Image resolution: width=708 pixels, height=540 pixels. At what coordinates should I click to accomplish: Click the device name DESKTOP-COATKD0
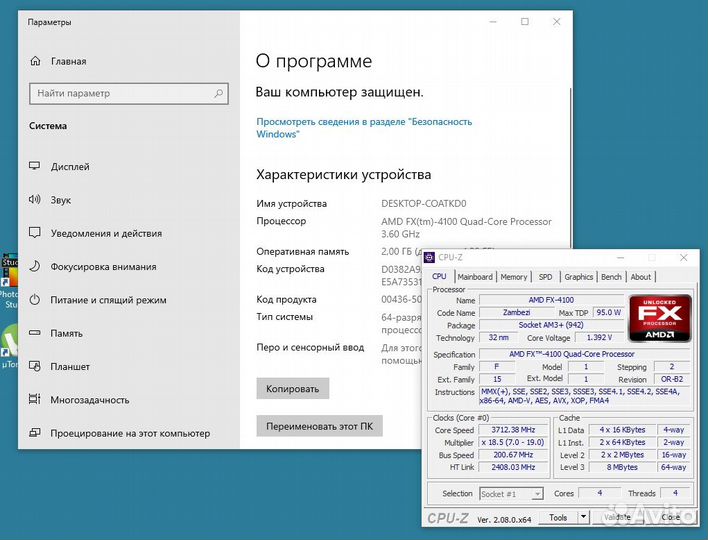click(x=424, y=204)
